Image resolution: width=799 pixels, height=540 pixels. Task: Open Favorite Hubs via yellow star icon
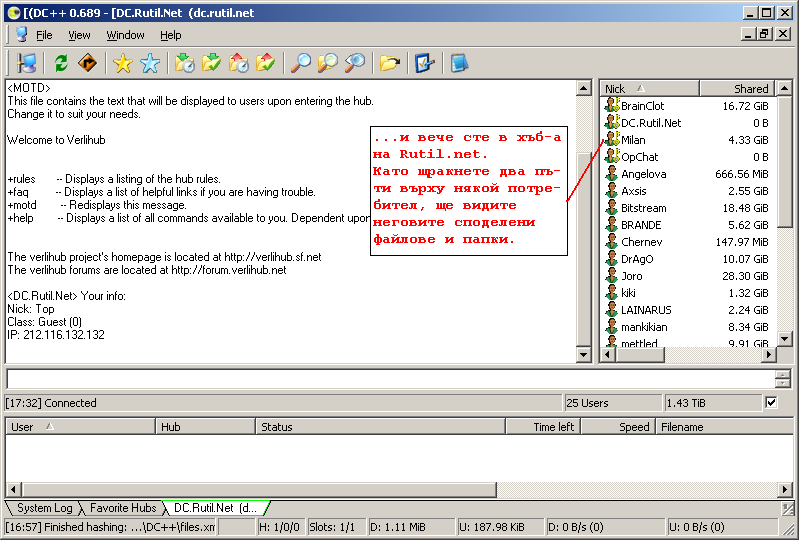tap(123, 63)
